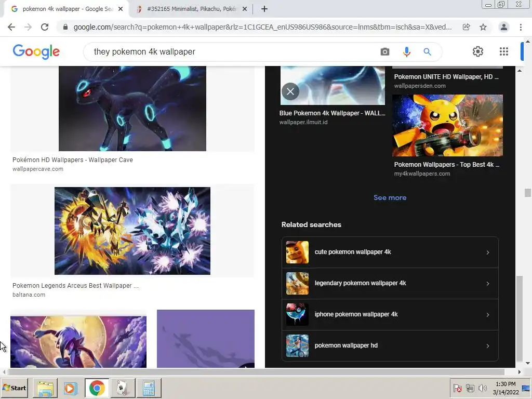
Task: Reload the current Google page
Action: pos(45,27)
